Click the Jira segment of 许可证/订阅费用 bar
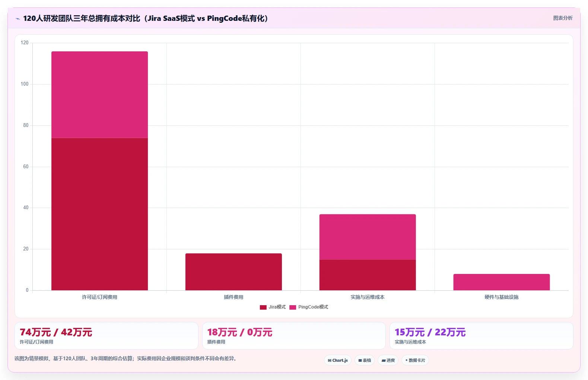Viewport: 588px width, 380px height. click(x=99, y=214)
